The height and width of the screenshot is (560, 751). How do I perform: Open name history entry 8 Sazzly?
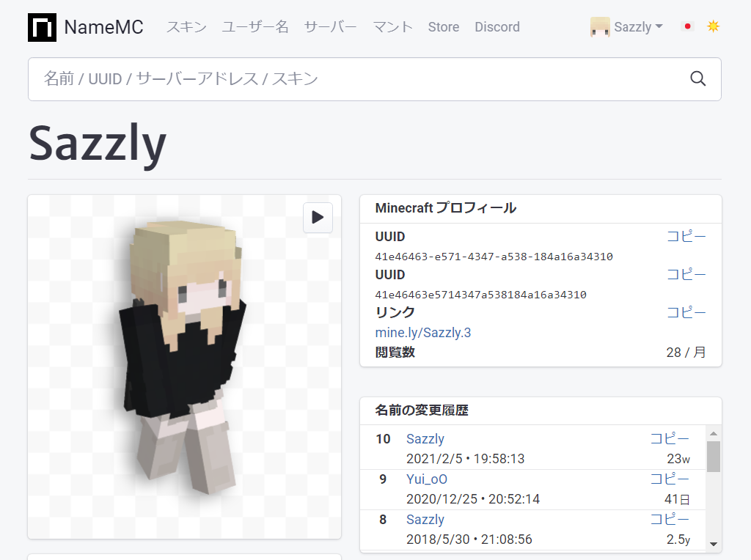click(425, 519)
